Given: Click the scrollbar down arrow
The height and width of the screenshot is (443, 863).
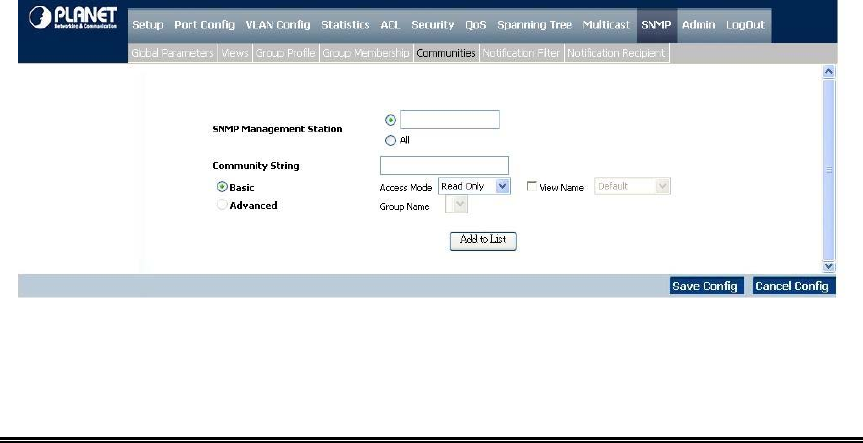Looking at the screenshot, I should click(828, 266).
